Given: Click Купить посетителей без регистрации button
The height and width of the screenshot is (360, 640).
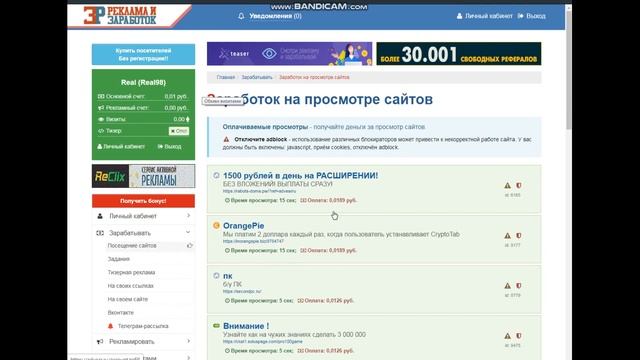Looking at the screenshot, I should coord(143,55).
